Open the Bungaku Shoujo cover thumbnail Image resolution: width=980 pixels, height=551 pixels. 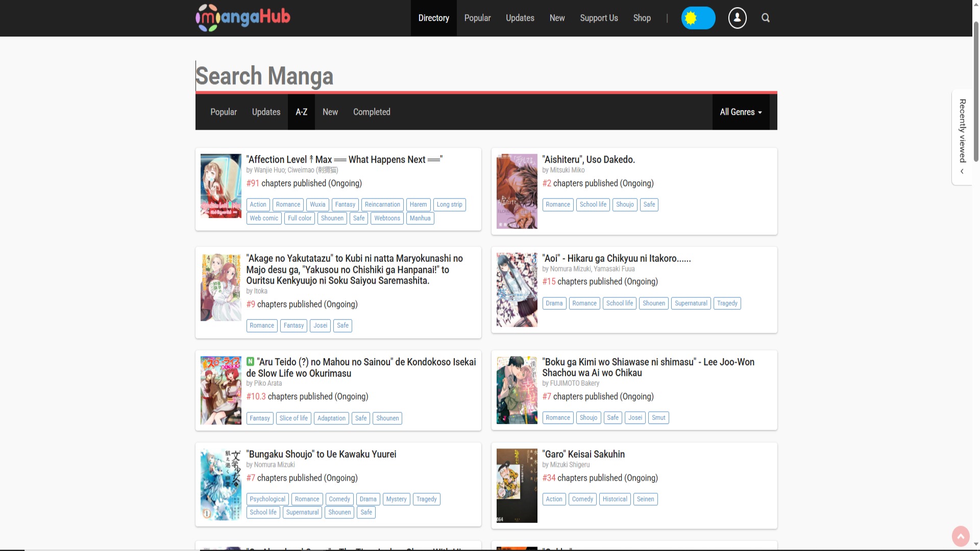click(x=220, y=484)
